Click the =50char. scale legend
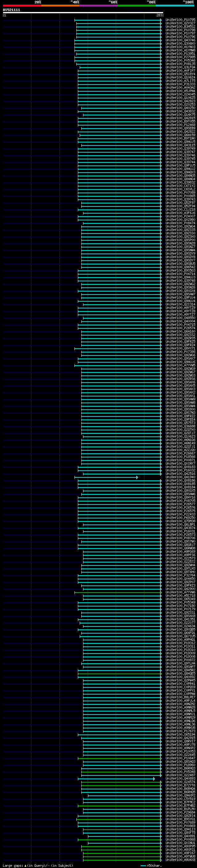The width and height of the screenshot is (197, 868). (x=151, y=865)
